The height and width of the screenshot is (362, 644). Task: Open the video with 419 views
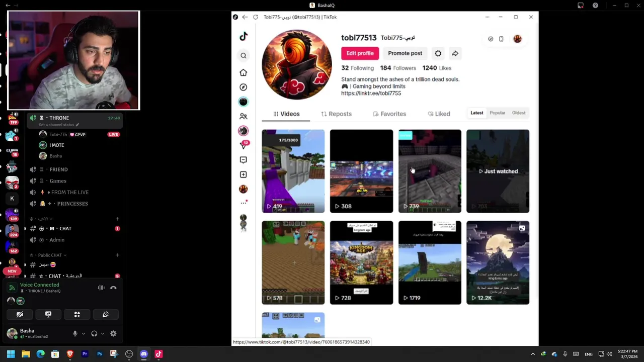tap(293, 171)
